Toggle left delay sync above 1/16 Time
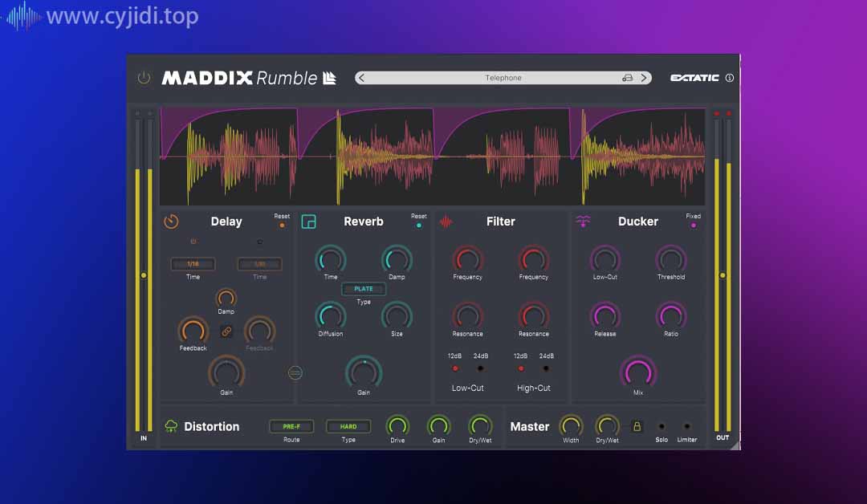This screenshot has height=504, width=867. click(x=193, y=242)
